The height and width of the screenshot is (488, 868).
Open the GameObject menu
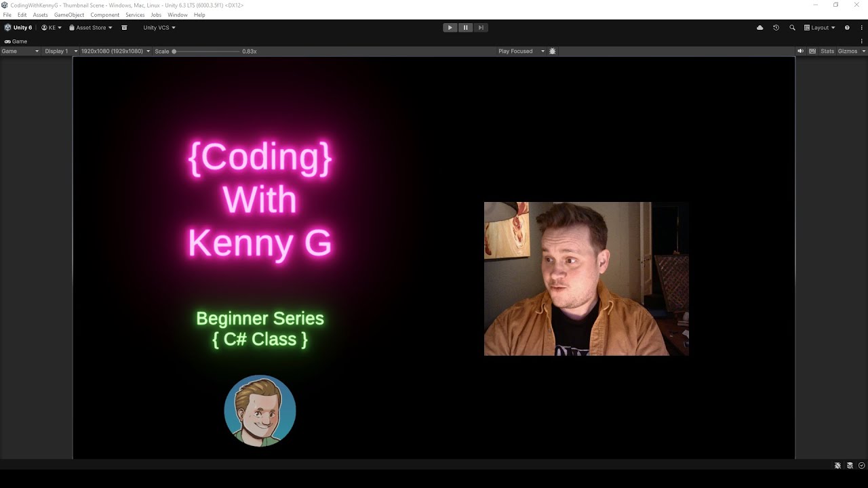tap(69, 15)
